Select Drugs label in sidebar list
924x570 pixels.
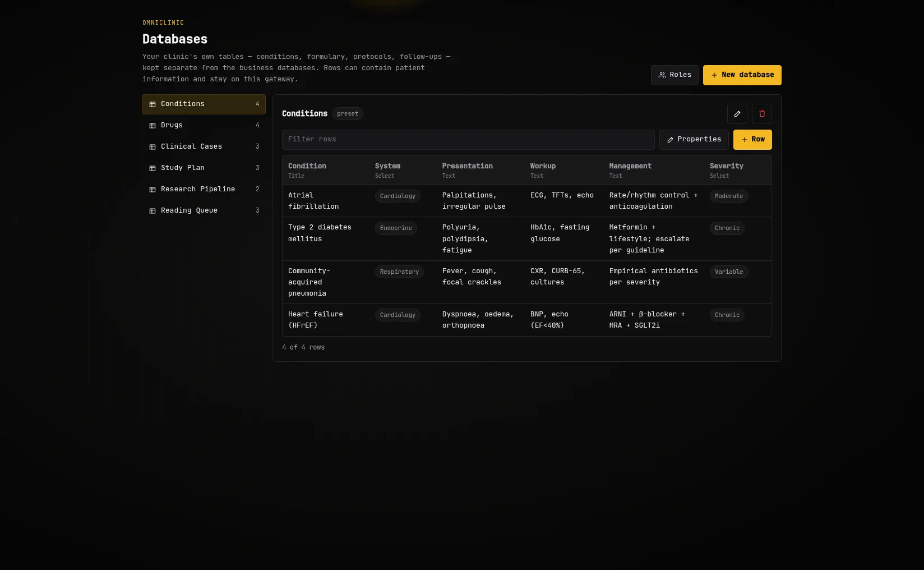click(x=172, y=126)
